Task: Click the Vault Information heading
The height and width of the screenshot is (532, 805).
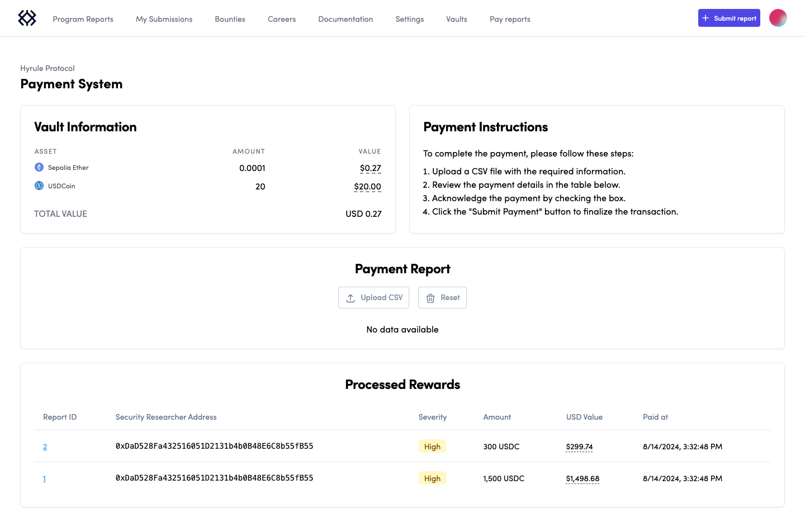Action: pos(86,127)
